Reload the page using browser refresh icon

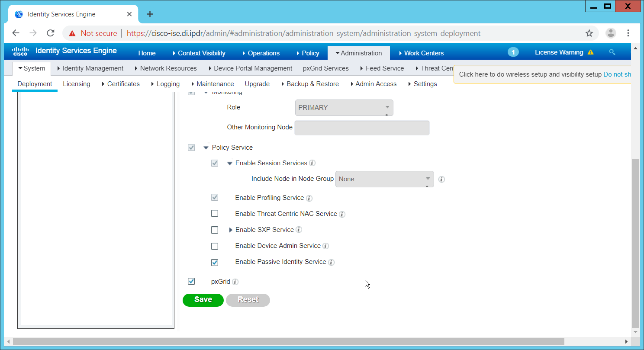click(x=51, y=33)
